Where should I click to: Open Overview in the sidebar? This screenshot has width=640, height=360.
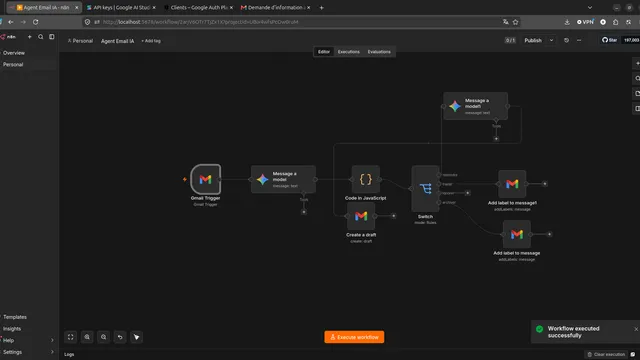pos(14,53)
